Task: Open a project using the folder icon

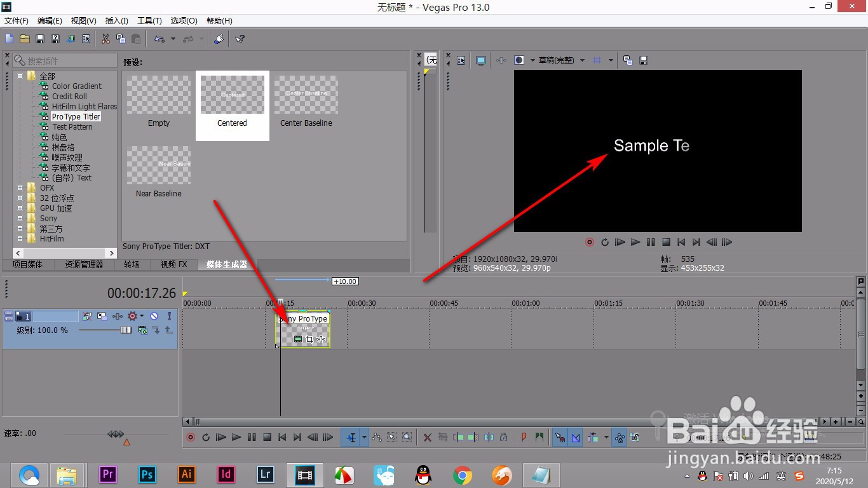Action: [x=25, y=39]
